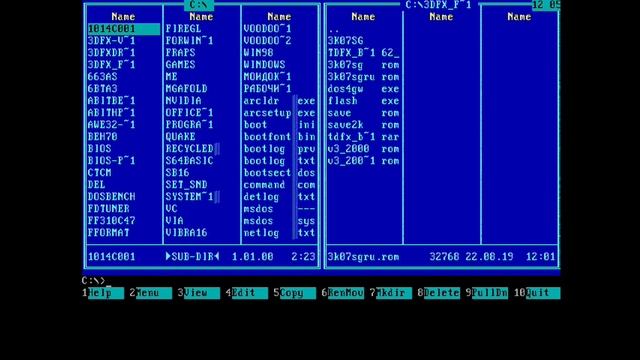Viewport: 640px width, 360px height.
Task: Select the detlog txt file
Action: [x=279, y=197]
